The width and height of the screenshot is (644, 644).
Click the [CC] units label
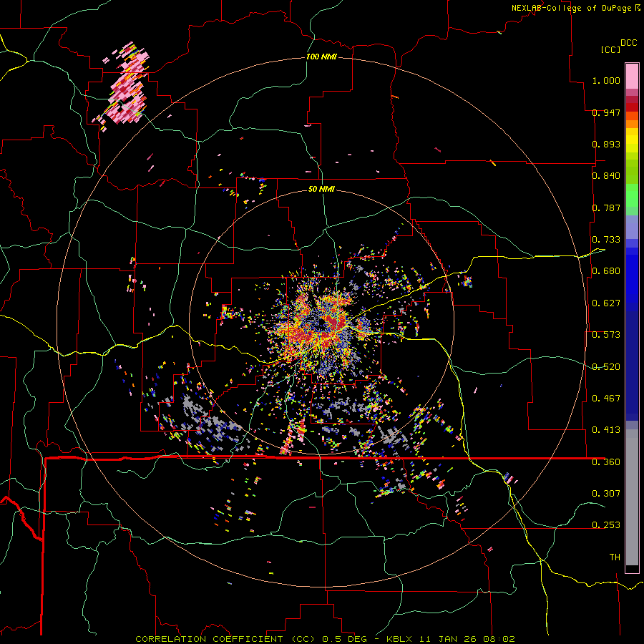[610, 49]
